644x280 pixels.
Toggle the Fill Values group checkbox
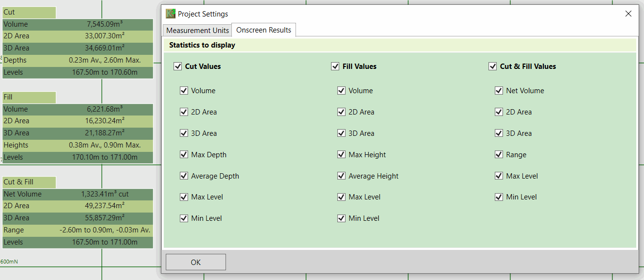(335, 66)
